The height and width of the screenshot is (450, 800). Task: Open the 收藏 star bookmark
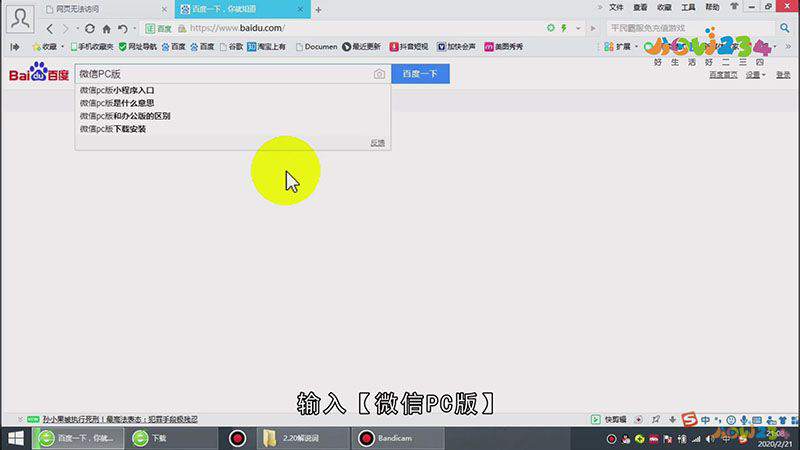point(44,46)
